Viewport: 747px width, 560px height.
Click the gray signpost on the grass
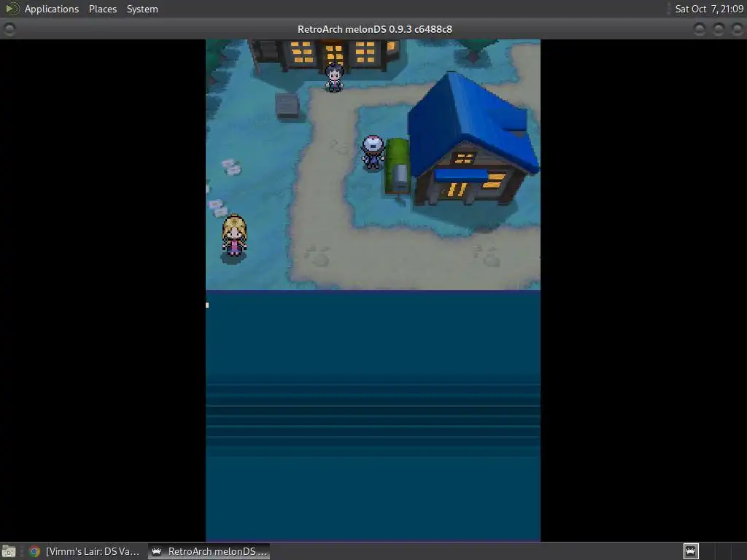(x=287, y=105)
